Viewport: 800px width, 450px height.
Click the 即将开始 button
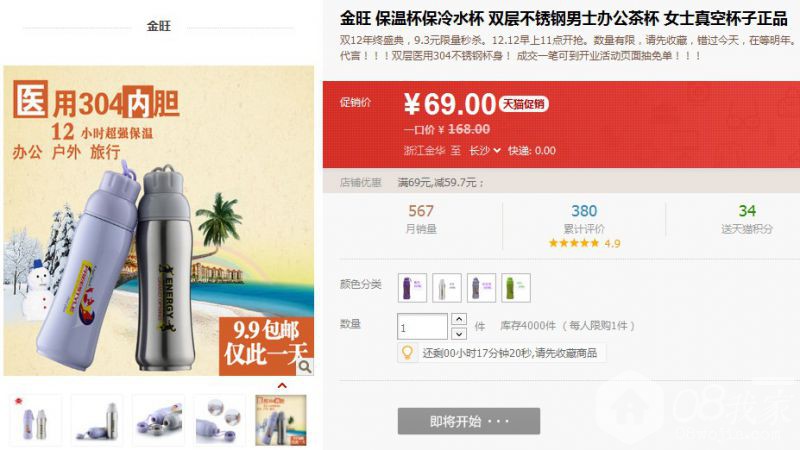[x=469, y=421]
